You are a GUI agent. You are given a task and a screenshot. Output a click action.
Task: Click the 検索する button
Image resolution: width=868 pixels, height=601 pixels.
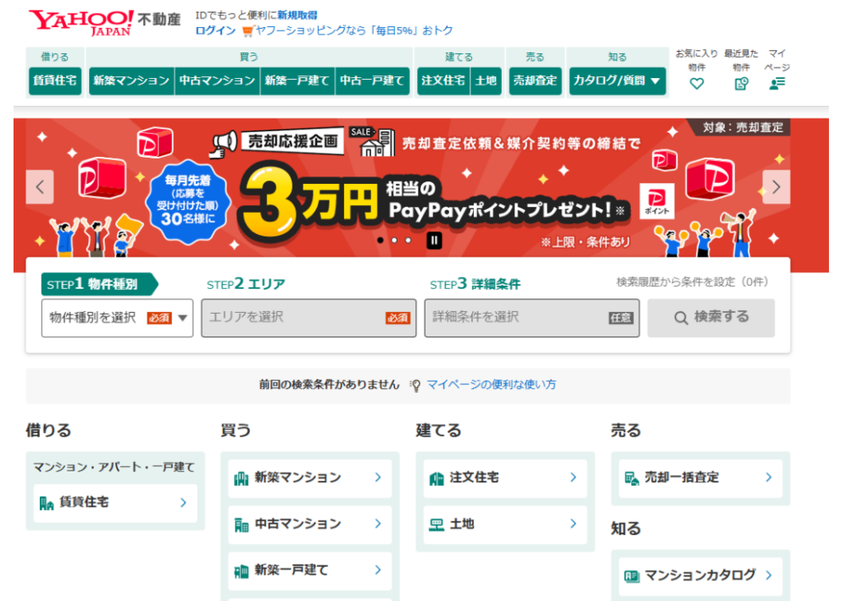coord(711,318)
